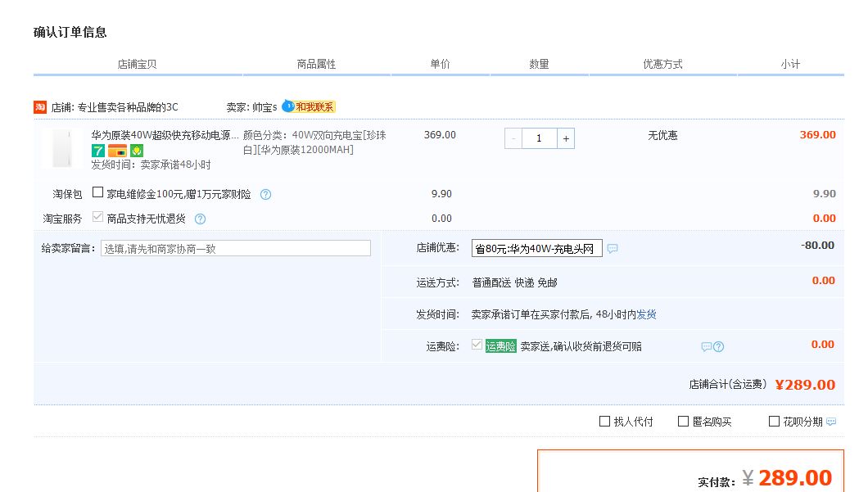Toggle the 商品支持无忧退货 checkbox
Screen dimensions: 868x492
[x=97, y=216]
